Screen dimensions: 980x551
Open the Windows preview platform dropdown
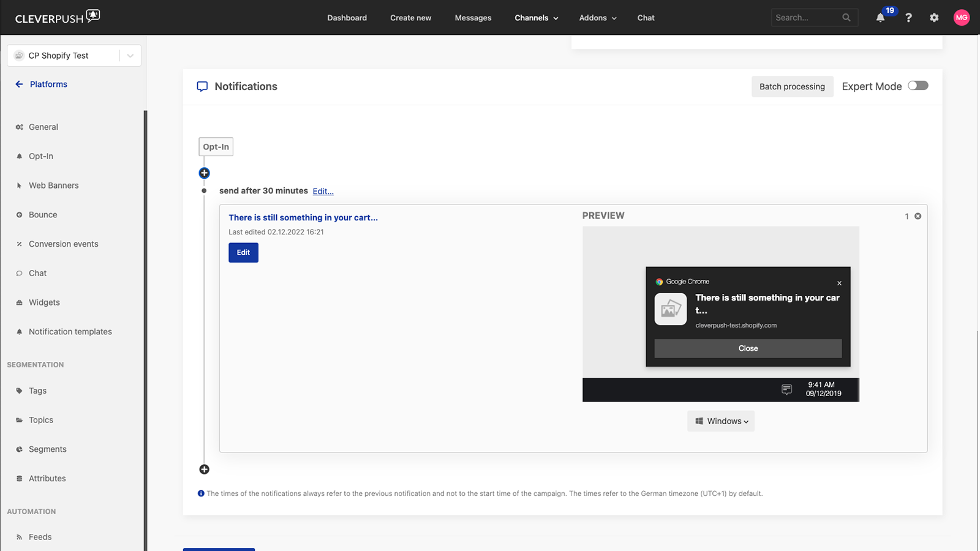(721, 421)
